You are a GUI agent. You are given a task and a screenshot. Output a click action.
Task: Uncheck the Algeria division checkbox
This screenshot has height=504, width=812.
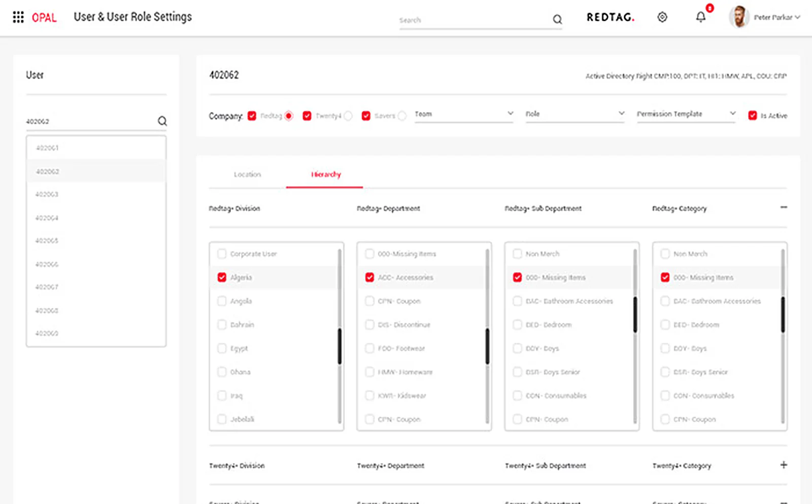pos(222,277)
